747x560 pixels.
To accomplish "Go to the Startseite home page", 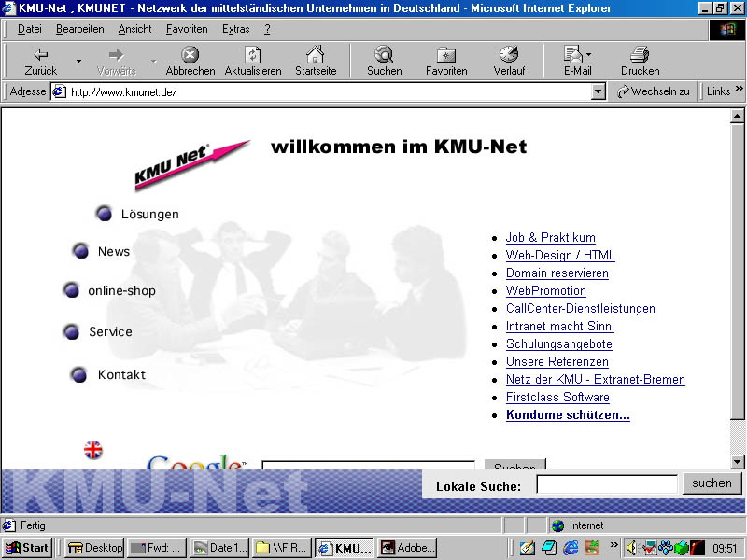I will pyautogui.click(x=316, y=61).
